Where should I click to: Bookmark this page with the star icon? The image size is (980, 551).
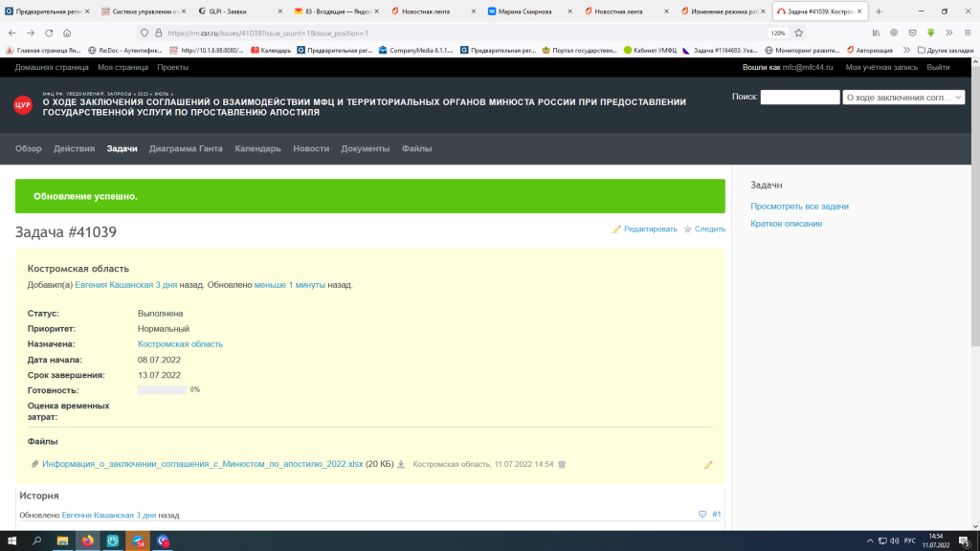click(798, 33)
